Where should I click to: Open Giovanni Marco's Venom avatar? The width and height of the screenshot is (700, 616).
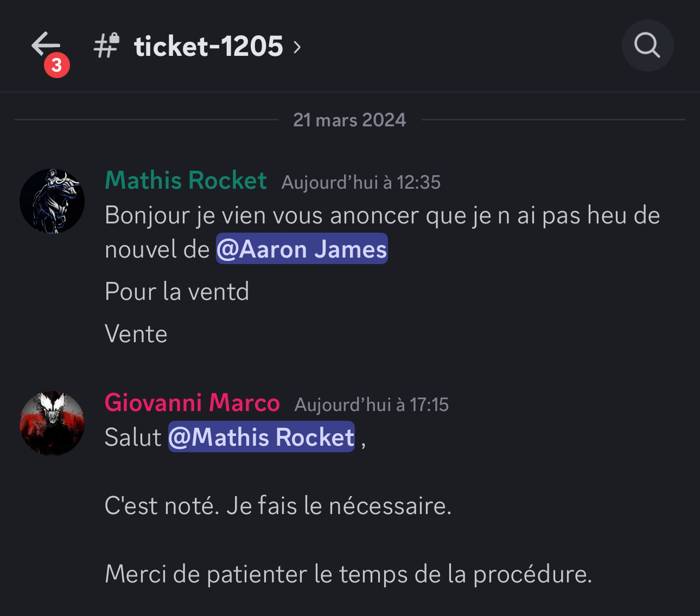coord(52,423)
